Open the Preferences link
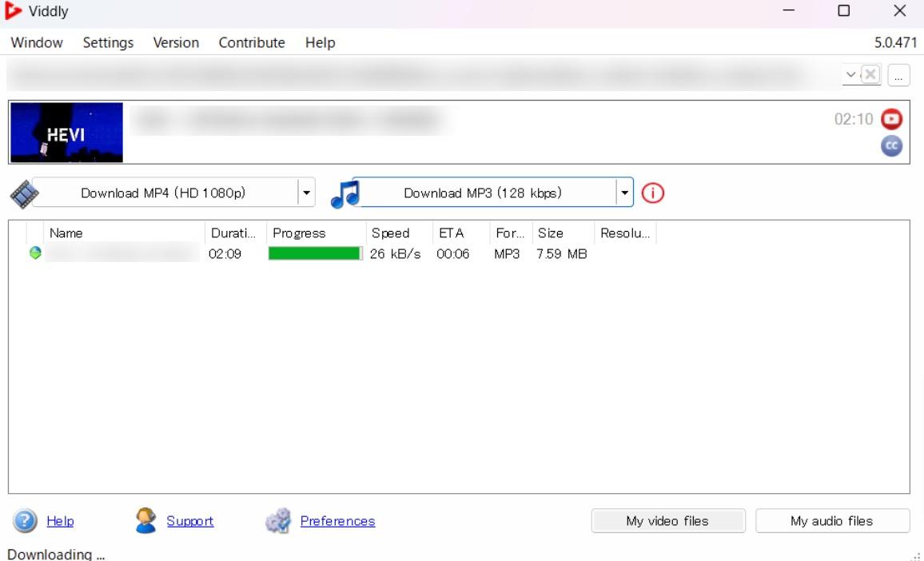 point(337,521)
